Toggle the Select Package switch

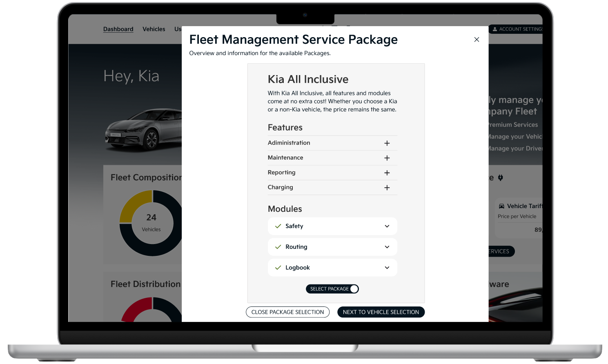tap(354, 289)
